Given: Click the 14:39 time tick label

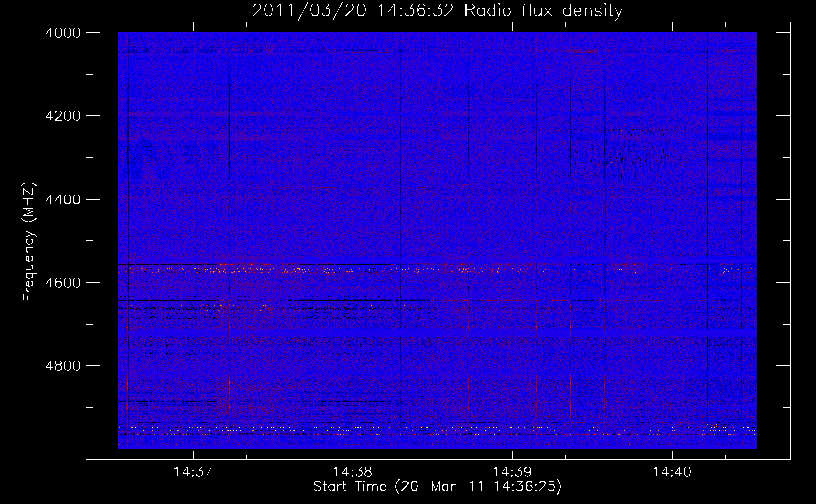Looking at the screenshot, I should pyautogui.click(x=512, y=472).
